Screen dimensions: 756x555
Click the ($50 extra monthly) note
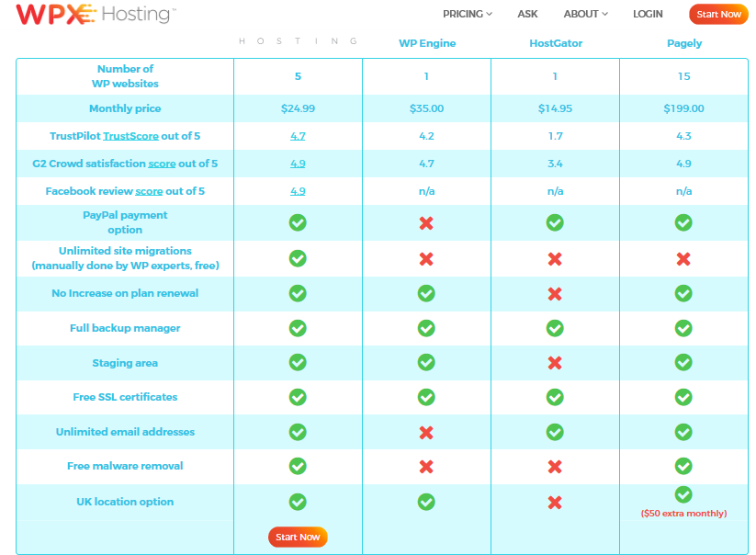[x=683, y=513]
